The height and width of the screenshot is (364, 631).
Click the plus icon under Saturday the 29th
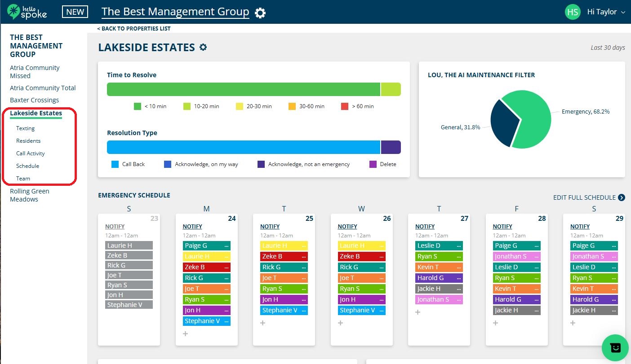[x=573, y=323]
